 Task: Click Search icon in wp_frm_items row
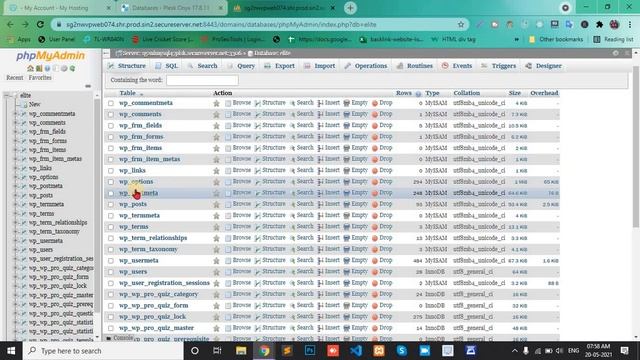pos(292,148)
